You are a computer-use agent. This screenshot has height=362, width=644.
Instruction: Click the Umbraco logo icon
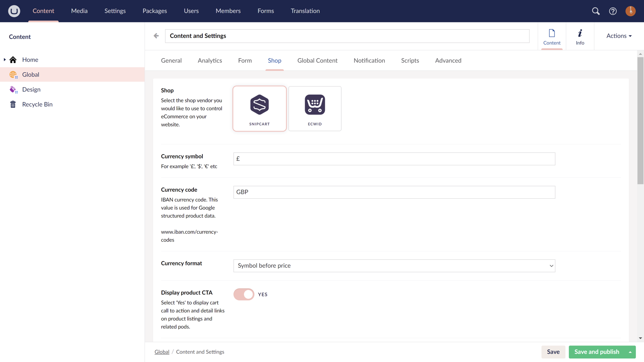click(14, 11)
